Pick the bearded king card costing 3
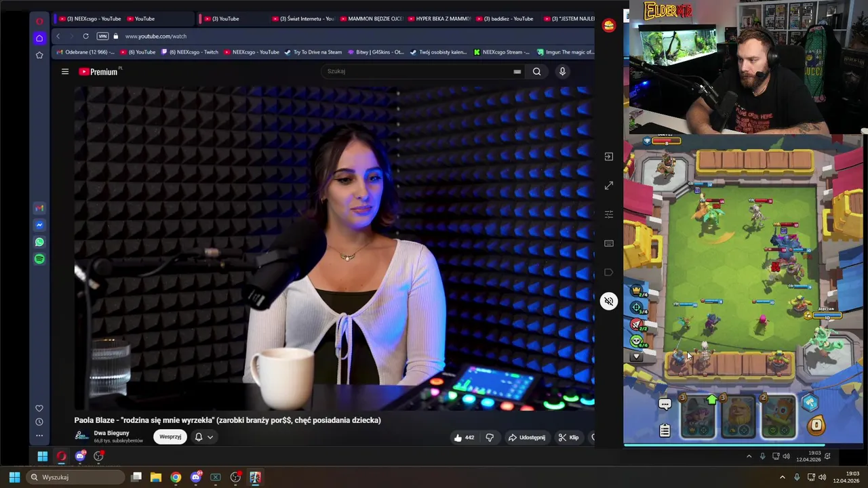The width and height of the screenshot is (868, 488). tap(738, 415)
